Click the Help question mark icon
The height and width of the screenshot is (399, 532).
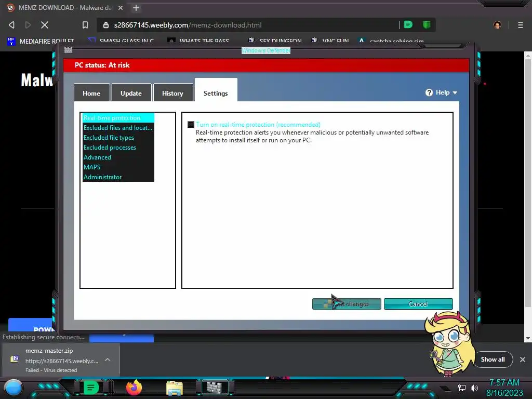[429, 92]
